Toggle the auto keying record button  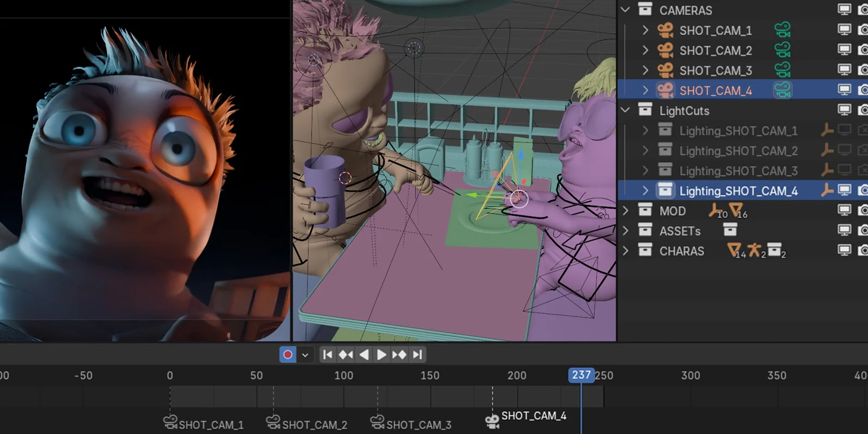click(288, 355)
